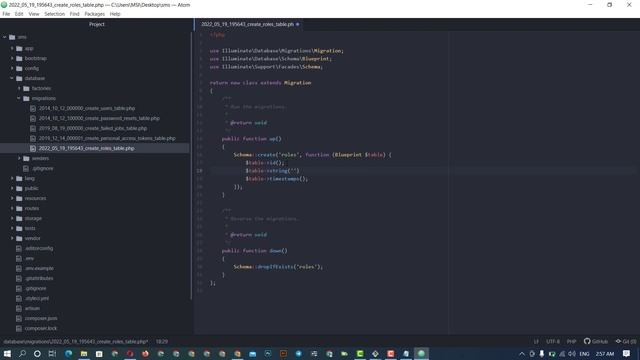Open the Edit menu
This screenshot has width=640, height=360.
[19, 14]
